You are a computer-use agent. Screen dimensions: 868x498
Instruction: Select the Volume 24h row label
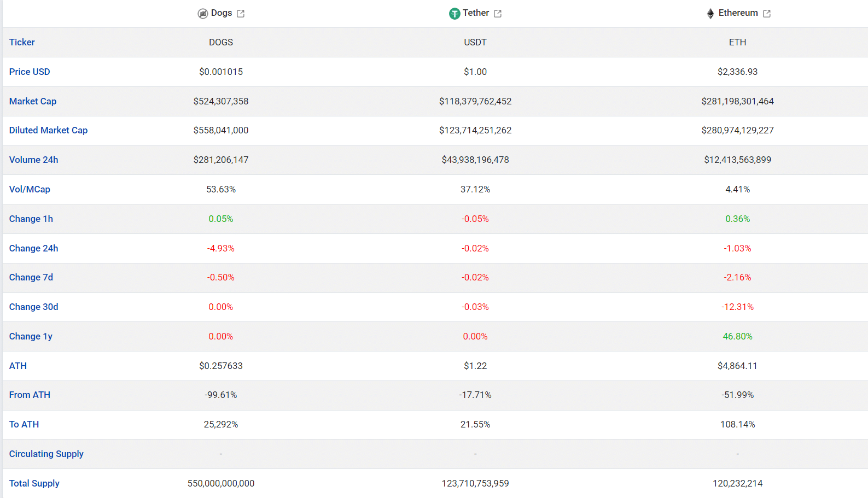point(33,160)
